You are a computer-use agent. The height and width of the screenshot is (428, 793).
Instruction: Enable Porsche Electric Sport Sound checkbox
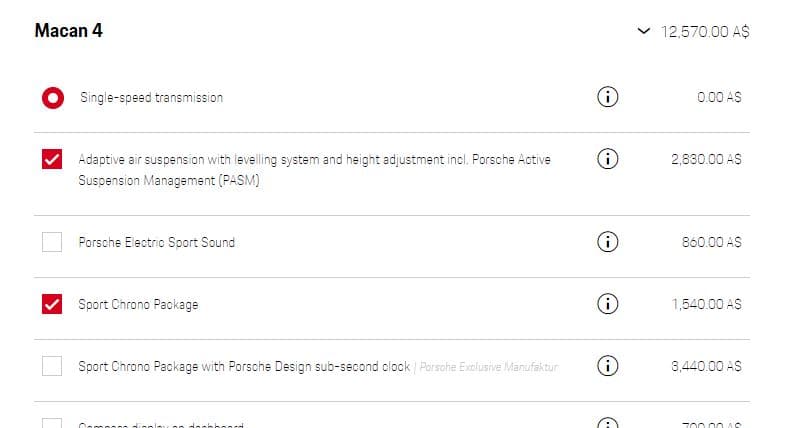[x=52, y=242]
